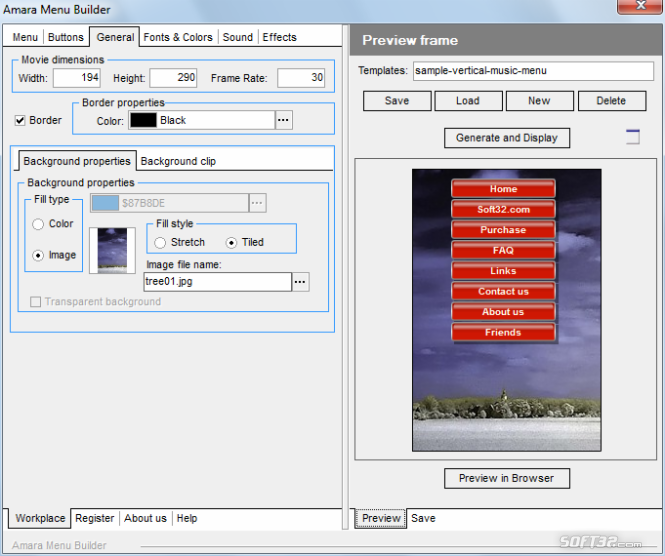Select the General tab

tap(115, 37)
